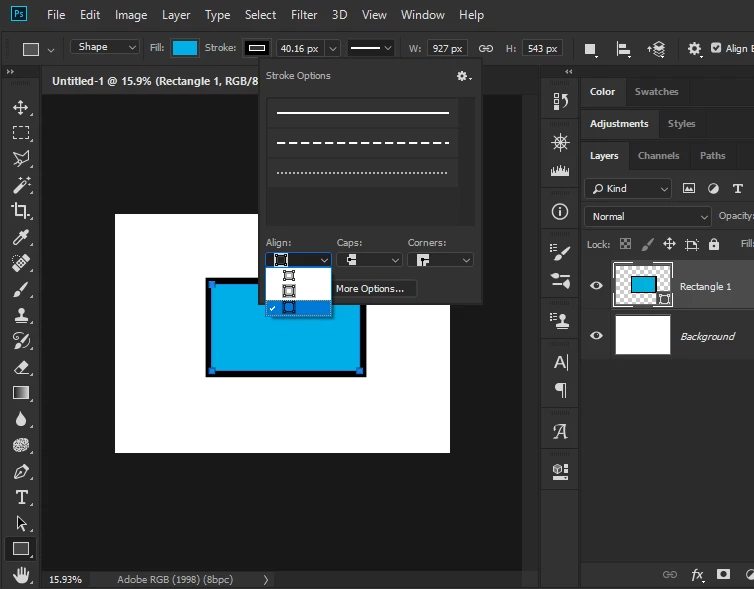
Task: Select the Sponge tool
Action: pyautogui.click(x=21, y=445)
